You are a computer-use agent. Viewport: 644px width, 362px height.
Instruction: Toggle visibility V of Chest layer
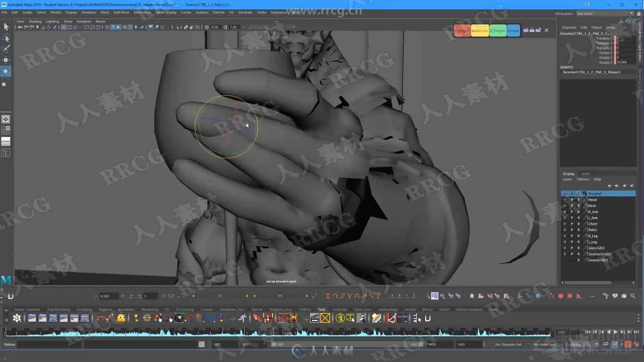tap(565, 224)
